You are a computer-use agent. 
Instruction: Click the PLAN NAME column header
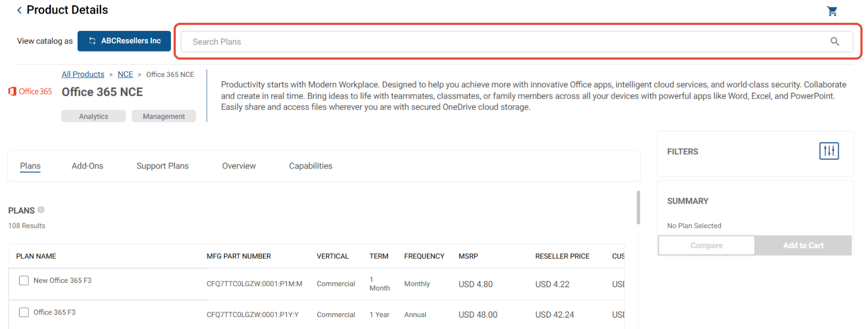click(x=36, y=256)
